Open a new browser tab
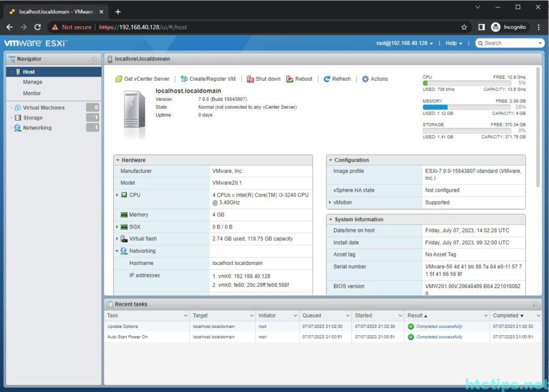Screen dimensions: 549x392 (x=118, y=12)
